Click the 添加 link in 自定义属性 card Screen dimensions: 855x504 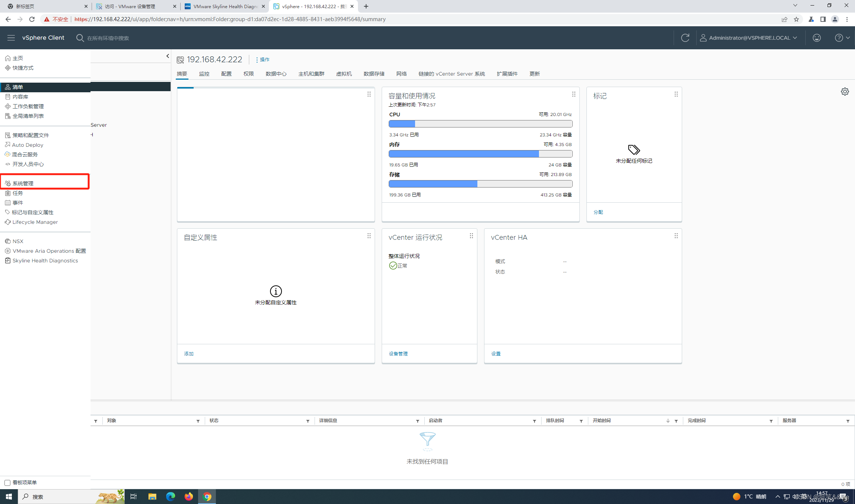(189, 354)
